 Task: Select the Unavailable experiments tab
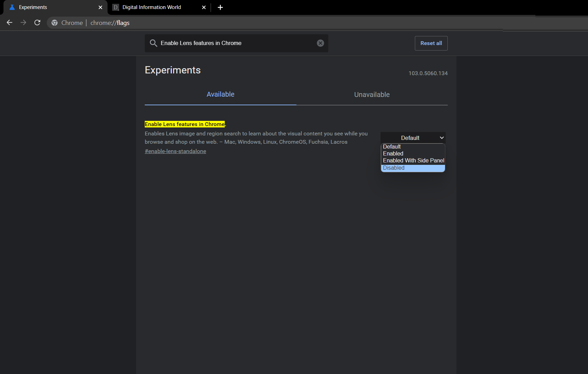372,95
